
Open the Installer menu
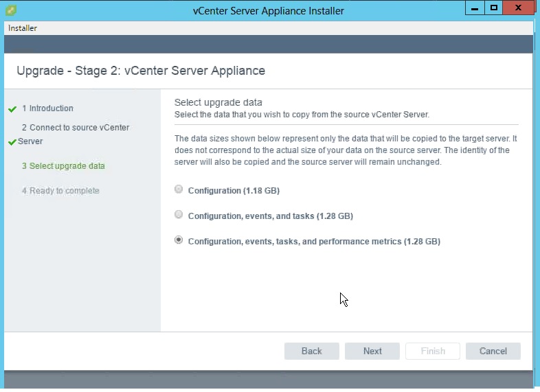pos(23,28)
